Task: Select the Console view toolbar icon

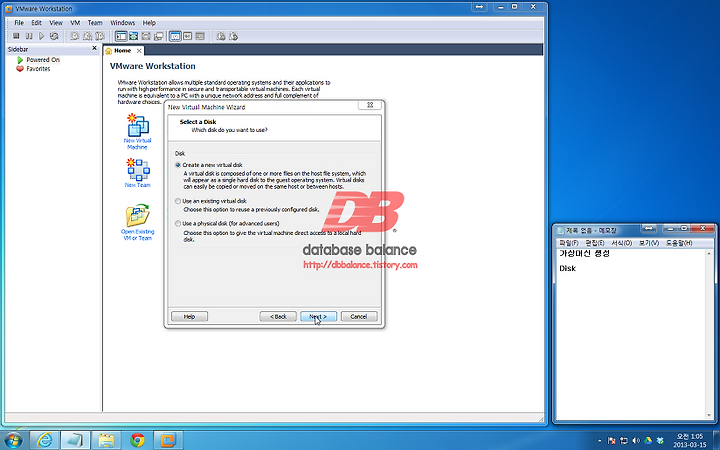Action: coord(200,36)
